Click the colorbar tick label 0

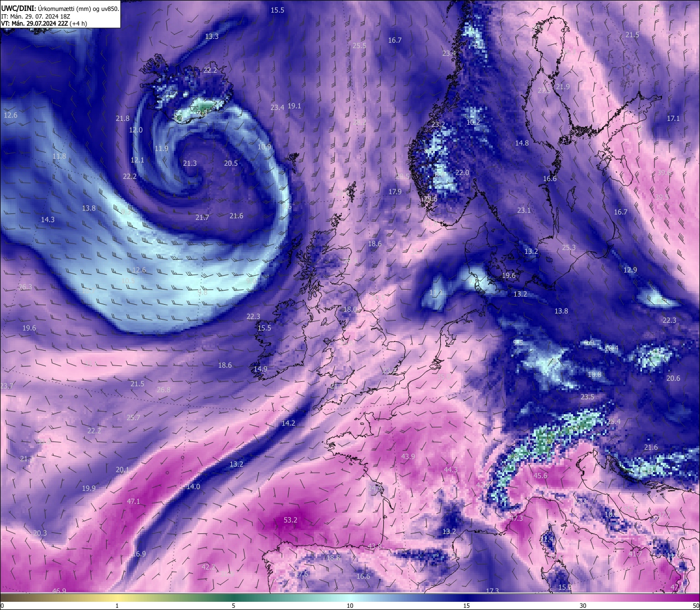pyautogui.click(x=2, y=606)
